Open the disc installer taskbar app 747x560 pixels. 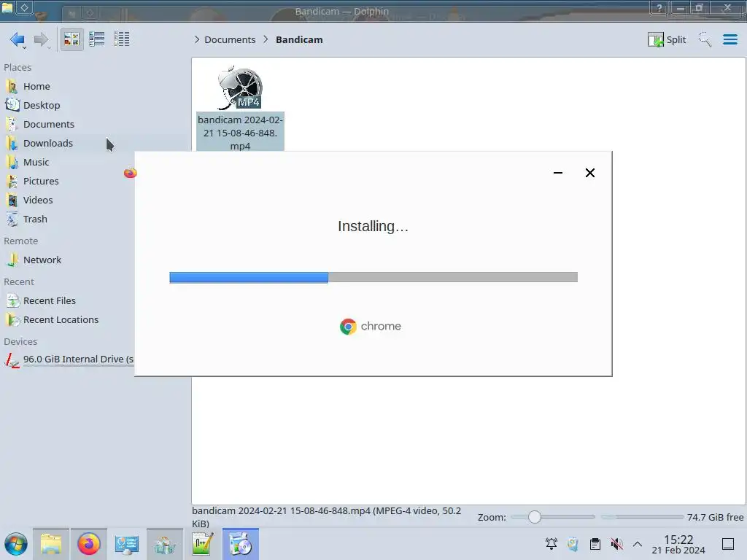click(241, 544)
